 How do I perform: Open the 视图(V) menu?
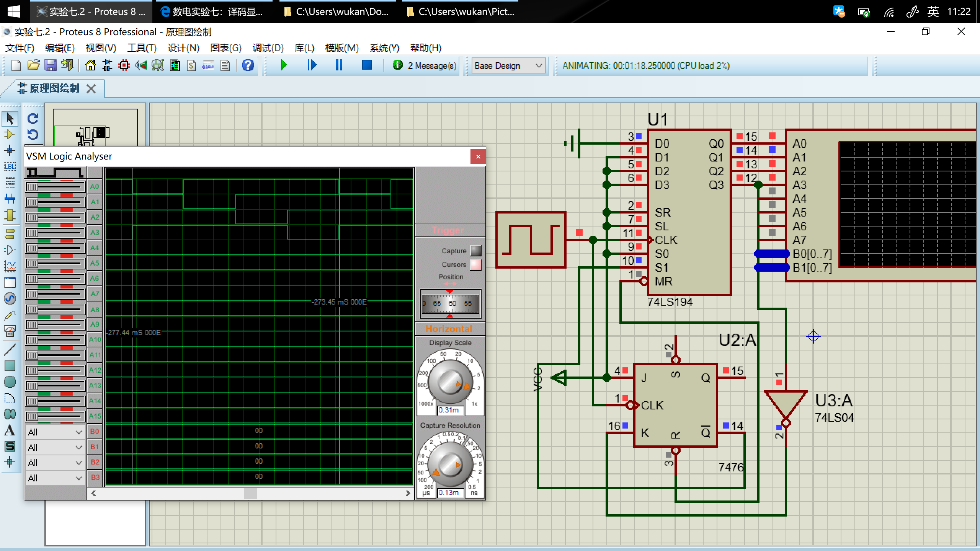pyautogui.click(x=101, y=48)
